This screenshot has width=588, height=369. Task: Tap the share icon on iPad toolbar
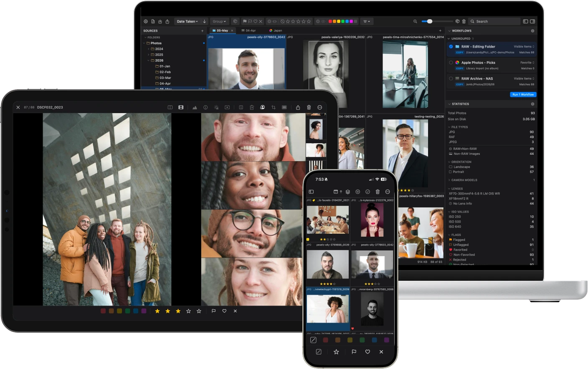click(x=298, y=107)
